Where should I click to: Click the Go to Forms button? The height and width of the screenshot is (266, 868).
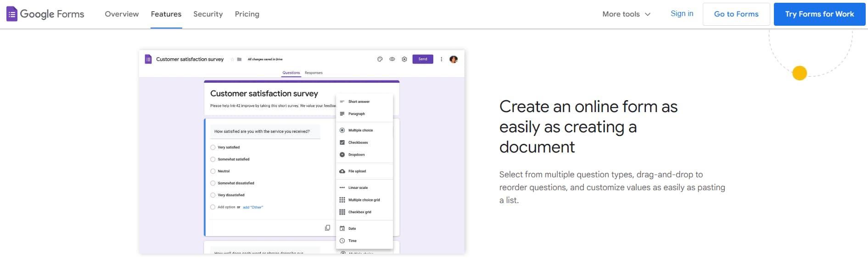[736, 14]
